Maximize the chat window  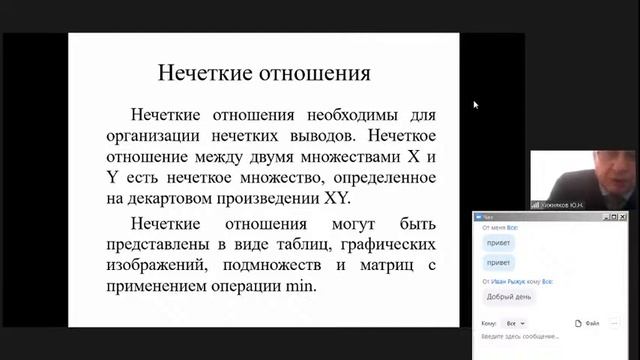tap(614, 217)
